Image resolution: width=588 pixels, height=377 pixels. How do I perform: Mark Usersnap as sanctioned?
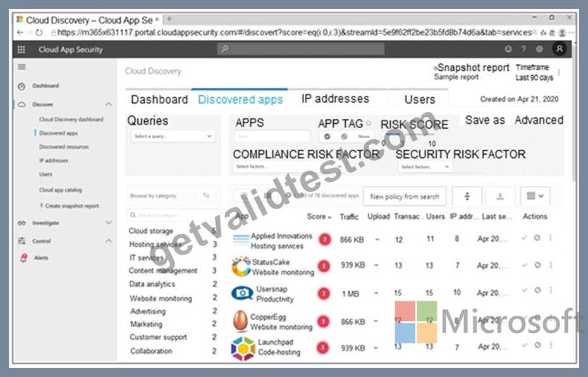[524, 290]
